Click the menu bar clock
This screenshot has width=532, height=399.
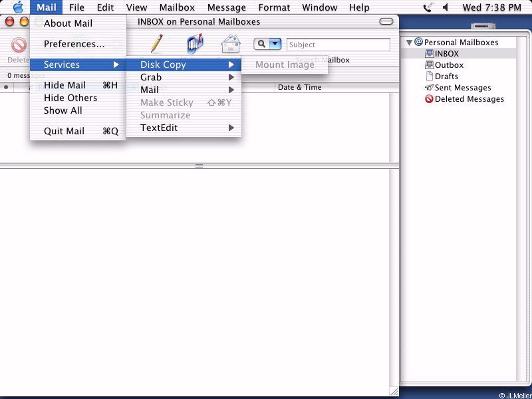491,7
